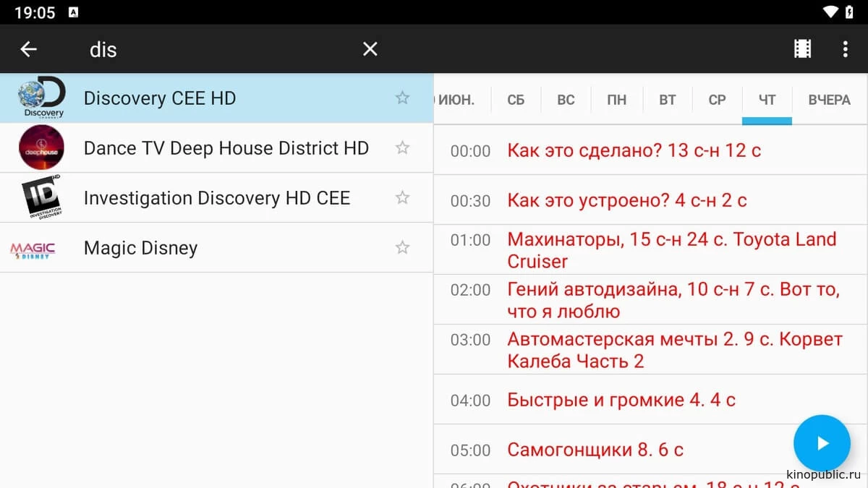Image resolution: width=868 pixels, height=488 pixels.
Task: Switch to the ВТ day tab
Action: (667, 100)
